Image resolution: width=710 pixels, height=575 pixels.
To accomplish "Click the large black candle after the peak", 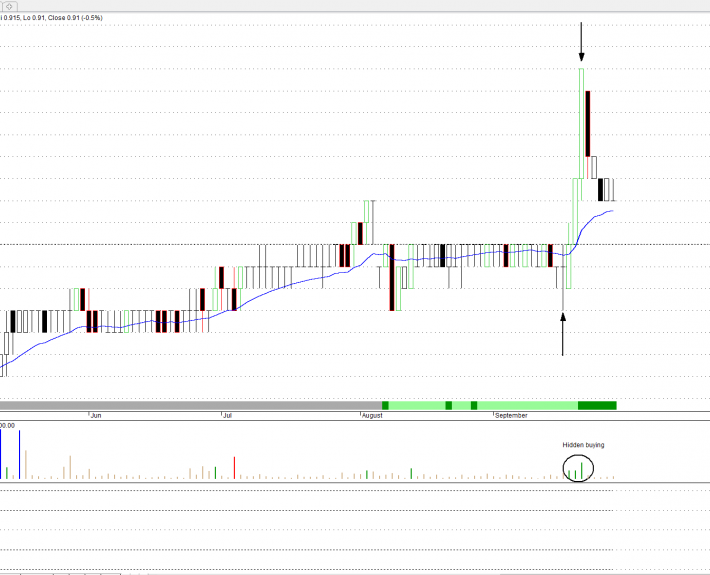I will tap(588, 123).
